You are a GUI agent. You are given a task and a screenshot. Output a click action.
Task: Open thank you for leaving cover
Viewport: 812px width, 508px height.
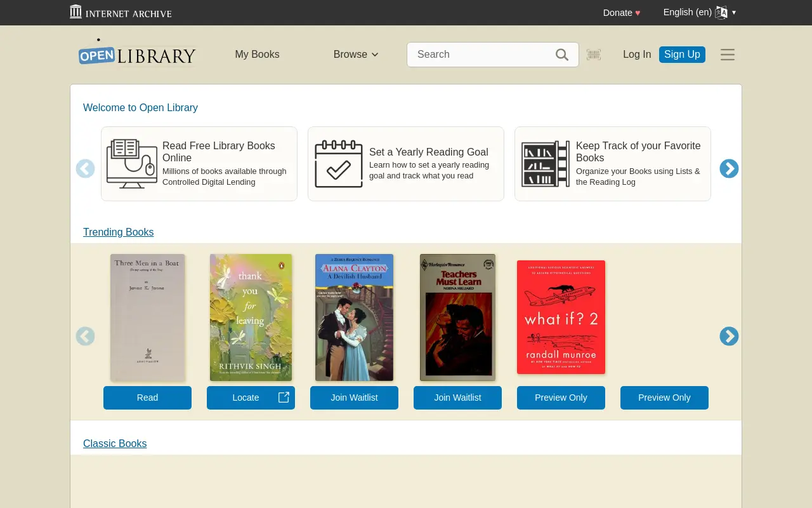pos(251,317)
